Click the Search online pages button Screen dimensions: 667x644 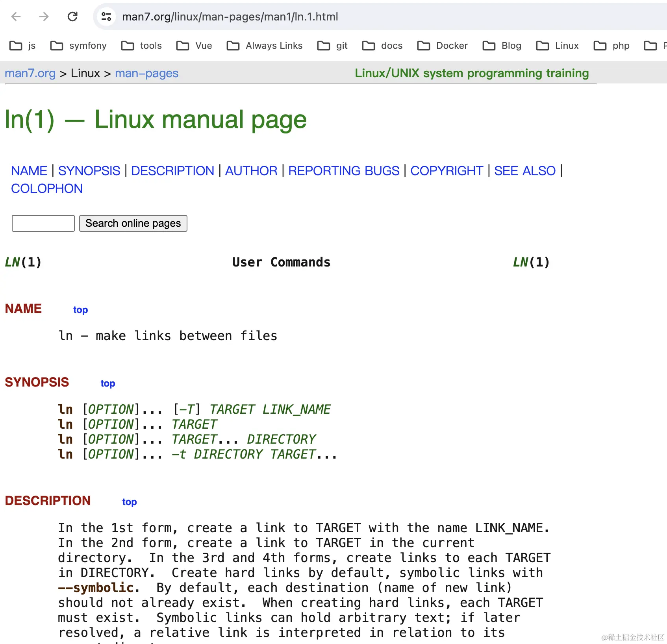pos(133,223)
